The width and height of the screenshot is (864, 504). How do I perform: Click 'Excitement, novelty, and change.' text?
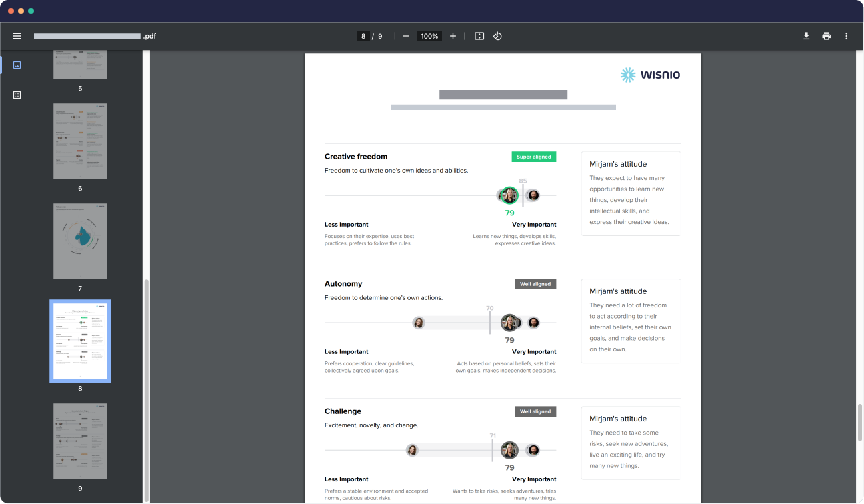[x=371, y=425]
